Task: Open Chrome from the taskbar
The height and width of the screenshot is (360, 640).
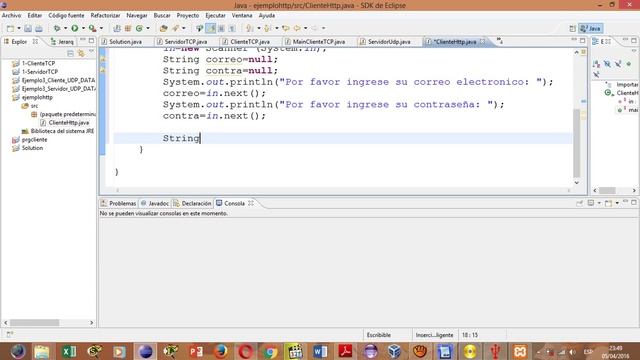Action: (270, 351)
